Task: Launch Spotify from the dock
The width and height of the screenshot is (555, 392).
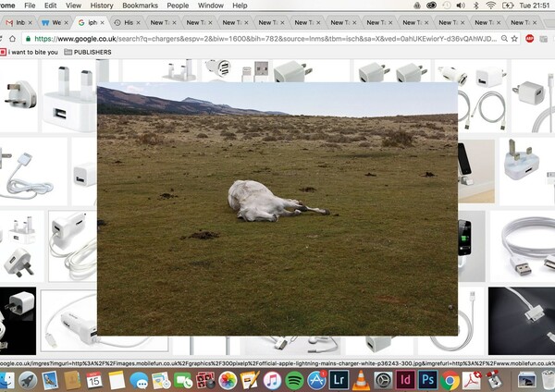Action: pyautogui.click(x=294, y=380)
